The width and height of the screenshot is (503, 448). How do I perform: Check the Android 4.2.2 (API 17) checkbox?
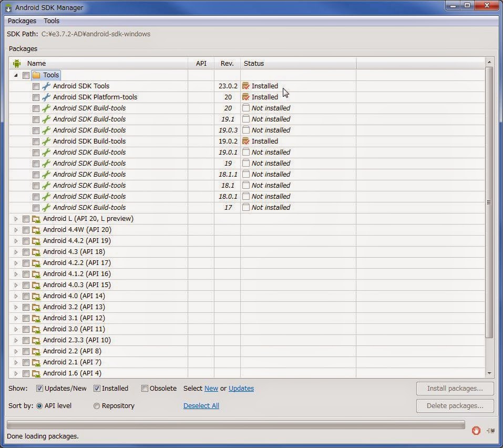(26, 263)
